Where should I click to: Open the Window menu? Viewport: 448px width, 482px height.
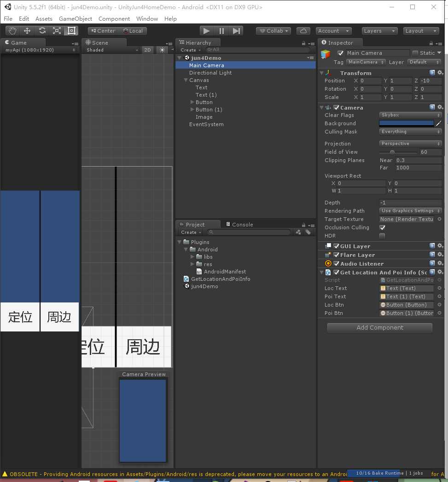pyautogui.click(x=147, y=19)
